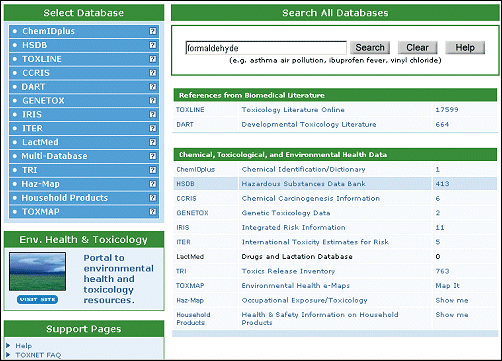Viewport: 502px width, 361px height.
Task: Open Chemical Carcinogenesis Information link
Action: [311, 198]
